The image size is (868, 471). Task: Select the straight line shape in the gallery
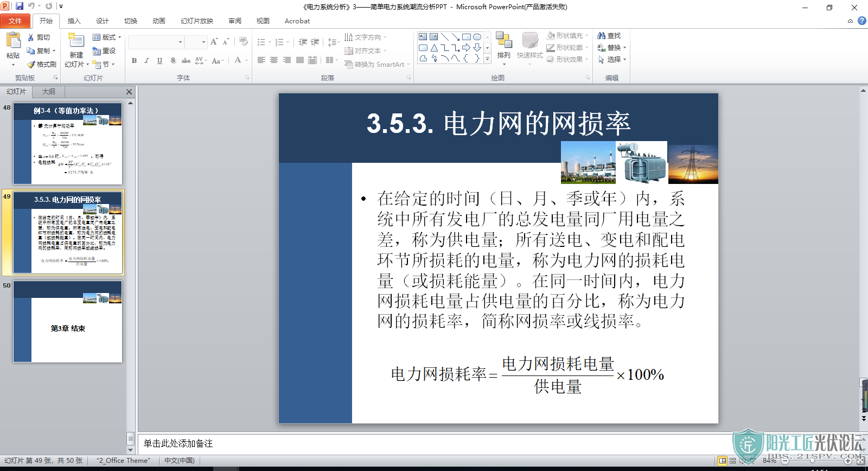tap(445, 37)
